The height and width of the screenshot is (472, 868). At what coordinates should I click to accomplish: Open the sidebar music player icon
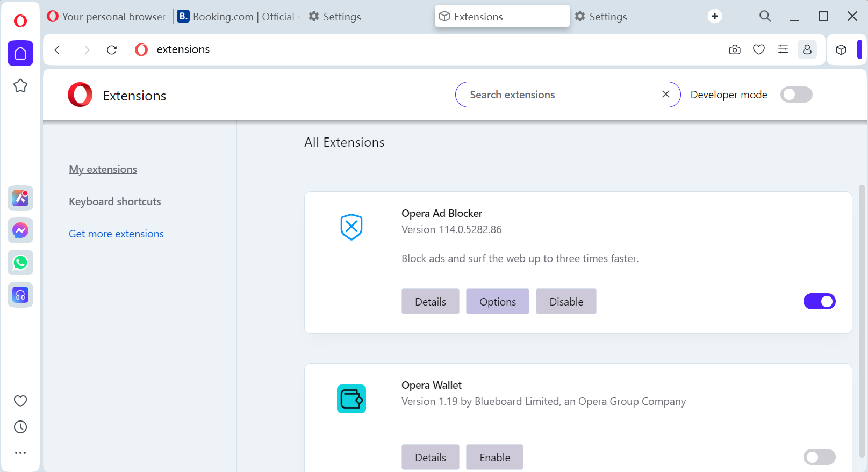click(x=20, y=295)
